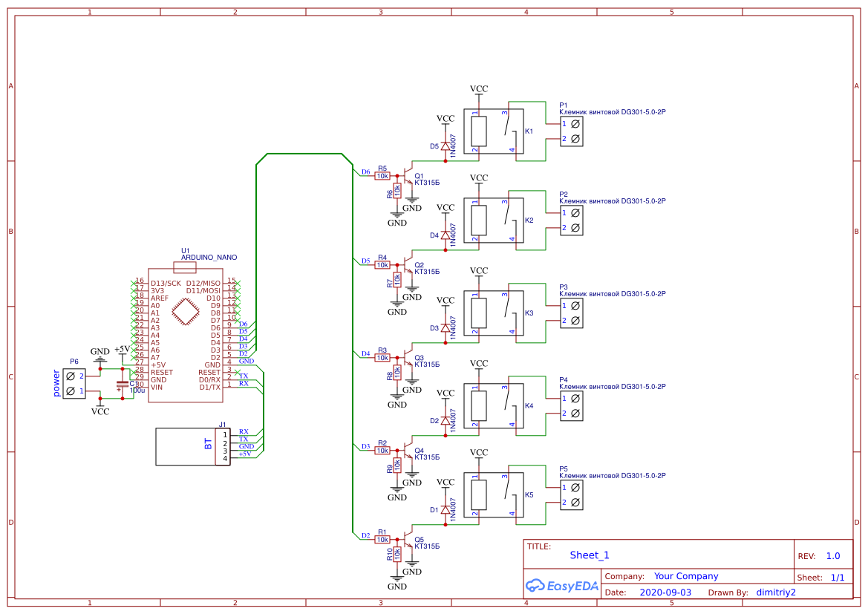This screenshot has width=868, height=614.
Task: Select the ARDUINO_NANO component symbol U1
Action: click(186, 334)
